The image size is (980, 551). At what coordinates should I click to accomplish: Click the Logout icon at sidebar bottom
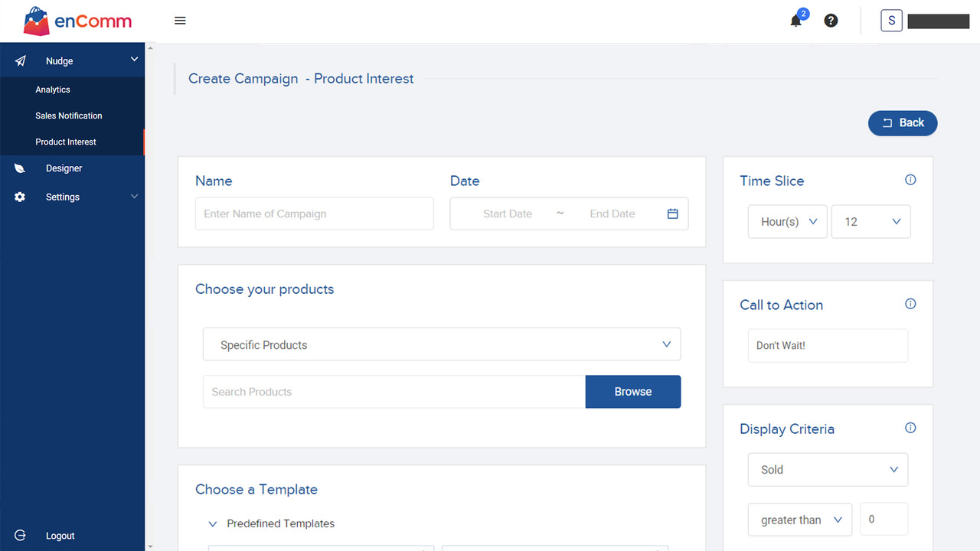[20, 536]
